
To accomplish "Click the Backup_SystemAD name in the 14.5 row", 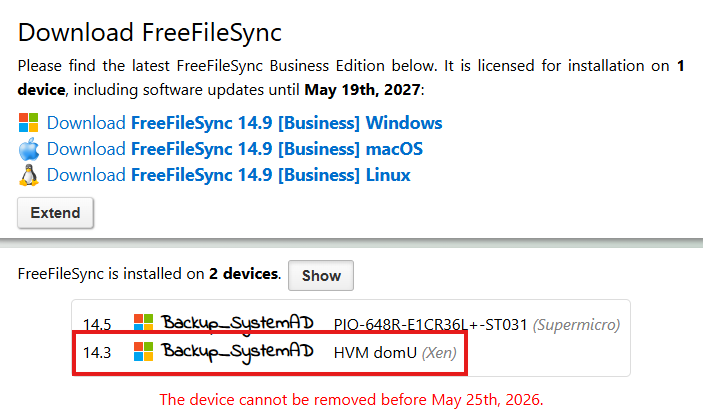I will pyautogui.click(x=237, y=324).
